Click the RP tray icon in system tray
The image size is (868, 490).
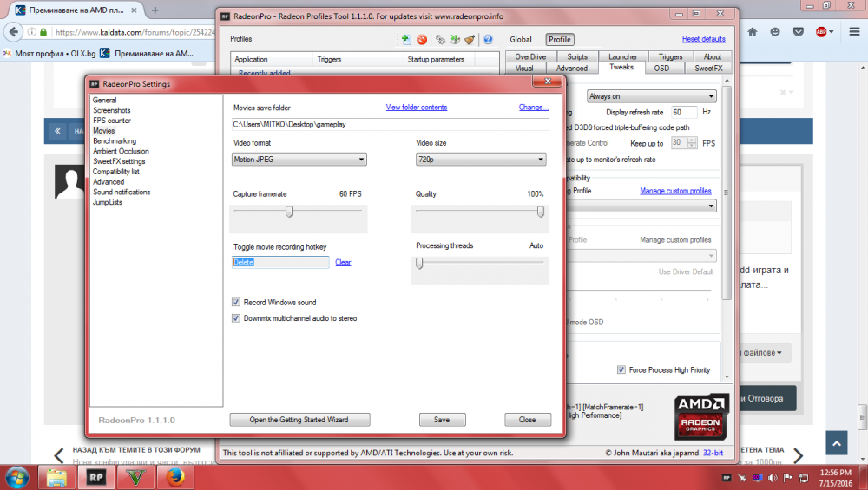pos(727,478)
